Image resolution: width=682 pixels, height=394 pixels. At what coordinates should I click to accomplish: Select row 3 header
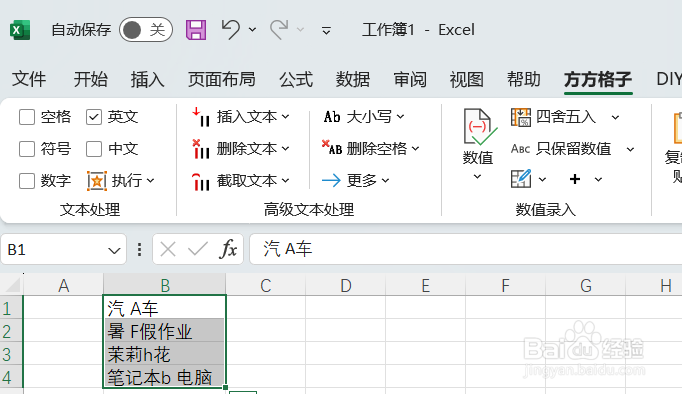click(x=11, y=354)
